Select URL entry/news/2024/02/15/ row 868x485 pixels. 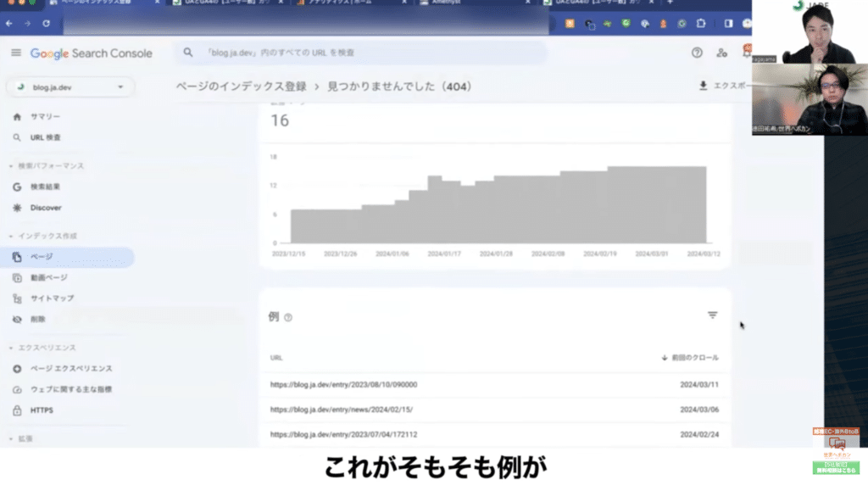(494, 410)
